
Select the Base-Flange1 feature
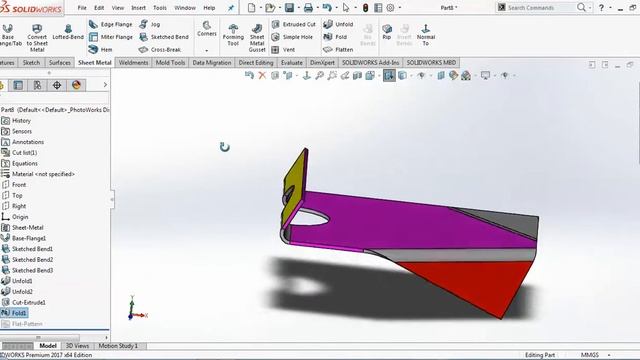(x=24, y=238)
